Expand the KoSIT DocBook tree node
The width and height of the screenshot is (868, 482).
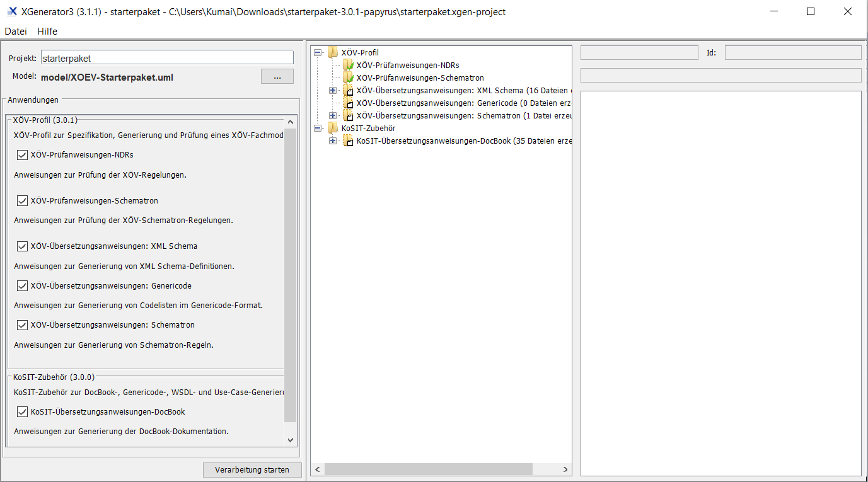[333, 141]
